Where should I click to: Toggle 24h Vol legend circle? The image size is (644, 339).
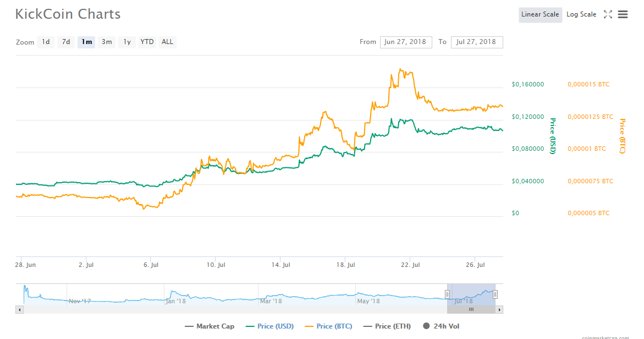click(426, 326)
